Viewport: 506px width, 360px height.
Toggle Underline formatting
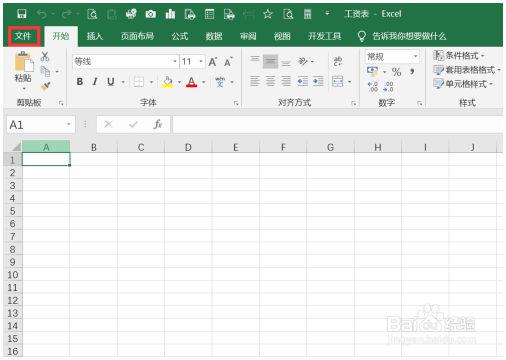tap(111, 82)
